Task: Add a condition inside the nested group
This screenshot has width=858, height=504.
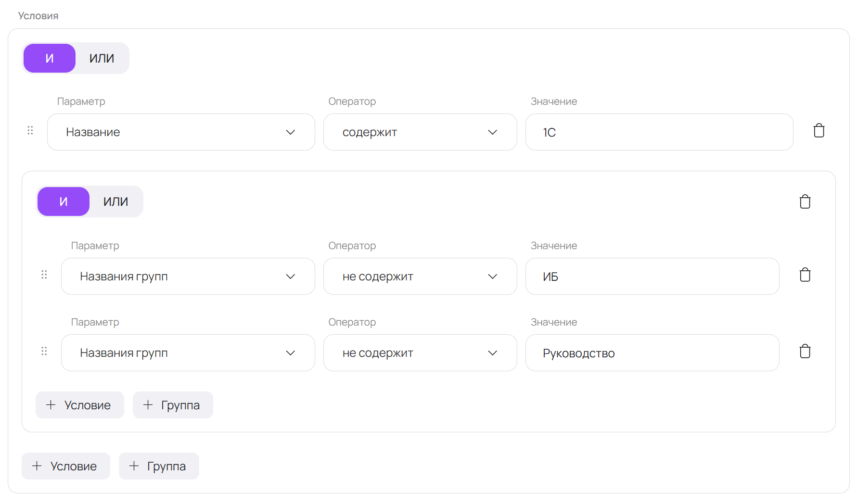Action: point(79,405)
